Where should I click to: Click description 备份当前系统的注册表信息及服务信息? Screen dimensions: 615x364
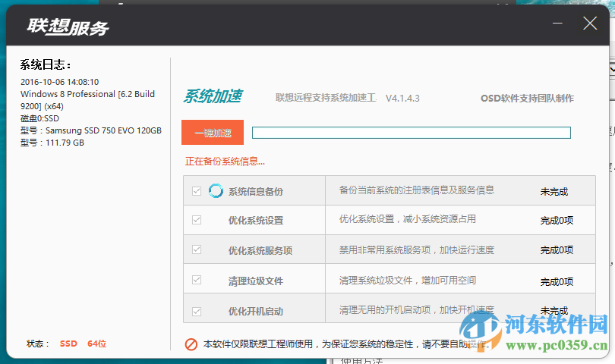pos(417,190)
